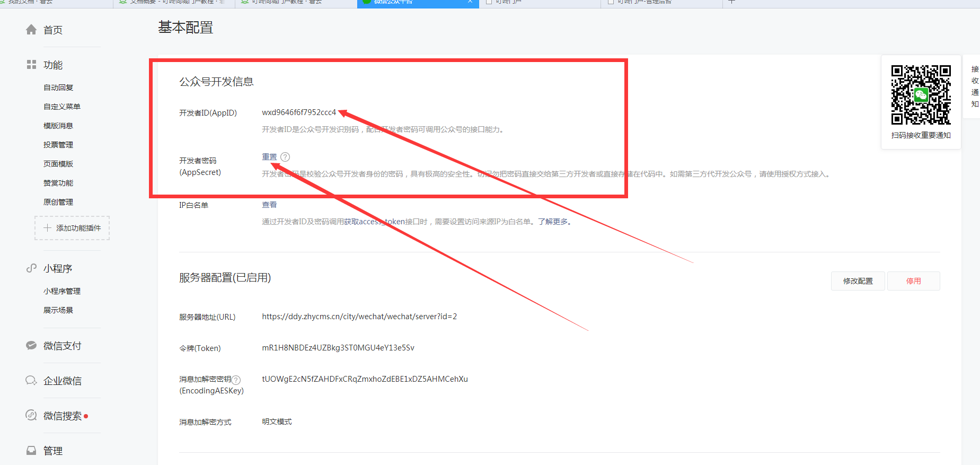Open 自定义菜单 in the sidebar
This screenshot has height=465, width=980.
pos(62,107)
